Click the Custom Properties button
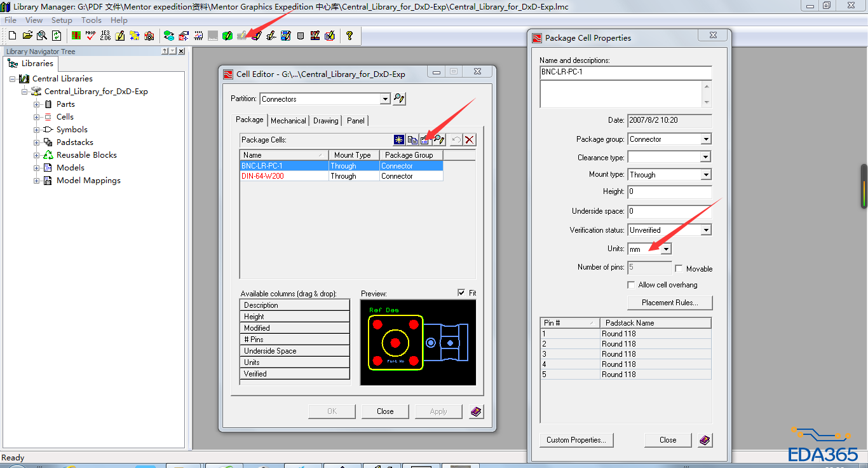This screenshot has width=868, height=468. (x=576, y=440)
